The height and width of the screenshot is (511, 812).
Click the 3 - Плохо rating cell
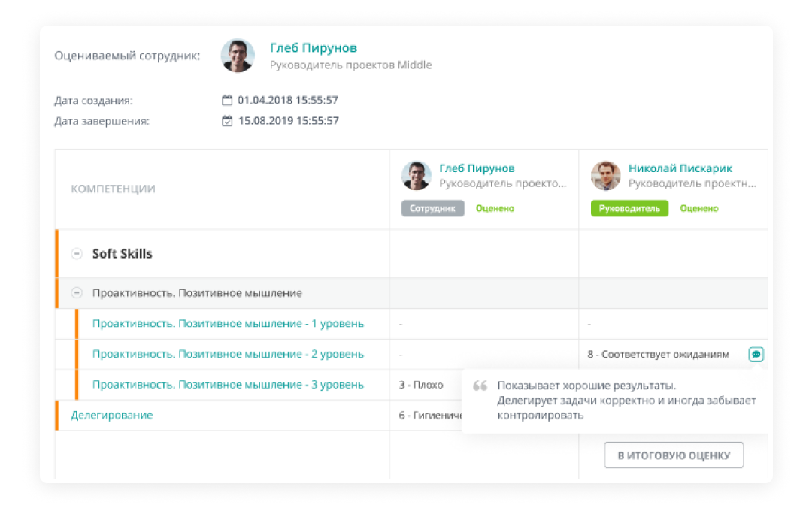coord(421,385)
